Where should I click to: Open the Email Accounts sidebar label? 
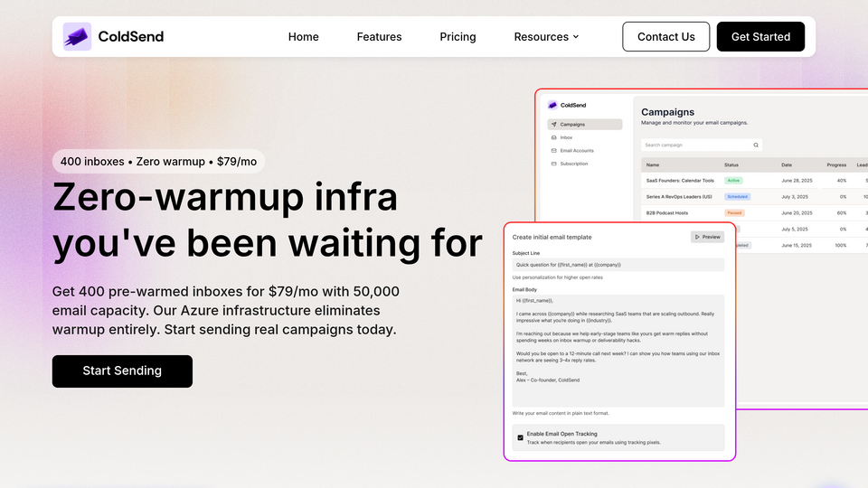[x=577, y=151]
